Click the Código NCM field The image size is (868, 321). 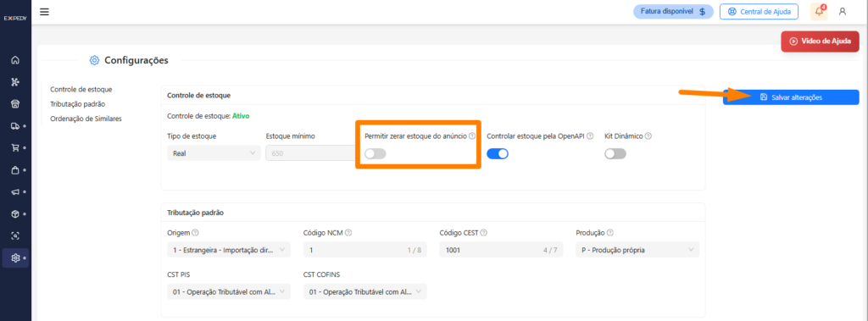pyautogui.click(x=365, y=250)
